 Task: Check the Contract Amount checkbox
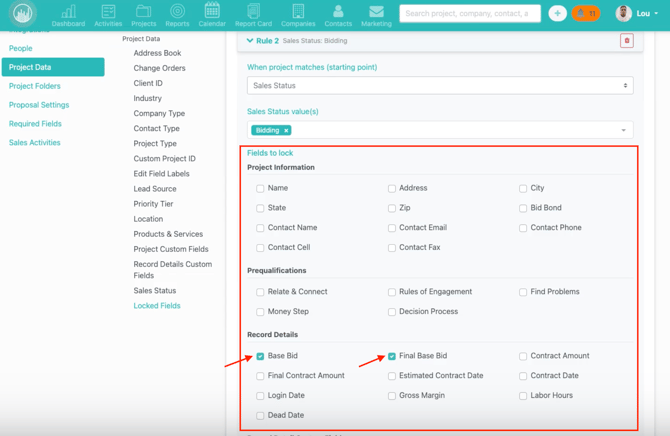pyautogui.click(x=523, y=356)
